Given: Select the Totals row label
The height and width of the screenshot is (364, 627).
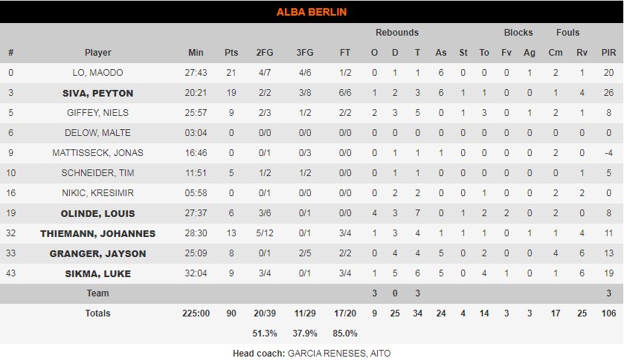Looking at the screenshot, I should [x=97, y=313].
